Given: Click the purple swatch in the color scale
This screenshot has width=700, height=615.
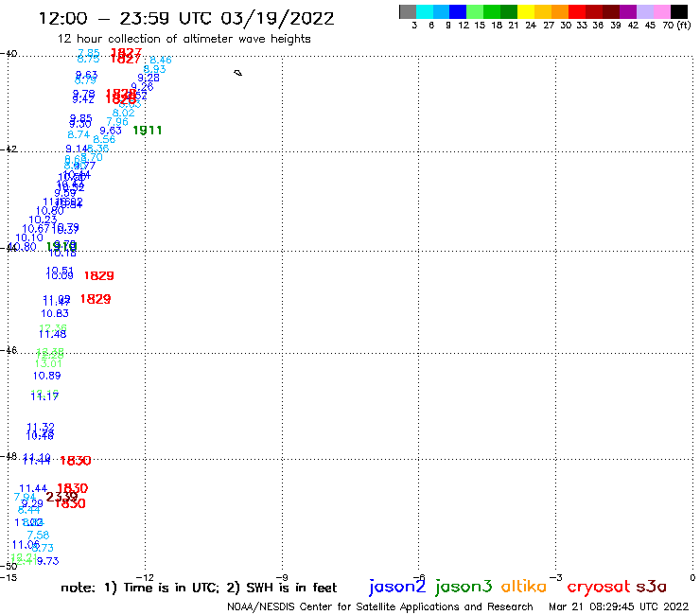Looking at the screenshot, I should click(x=628, y=11).
